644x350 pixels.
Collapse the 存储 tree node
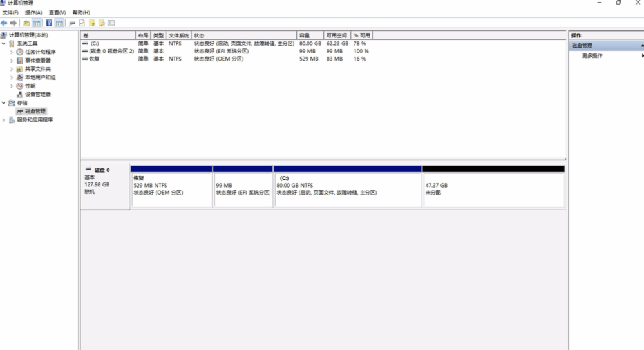click(x=4, y=103)
